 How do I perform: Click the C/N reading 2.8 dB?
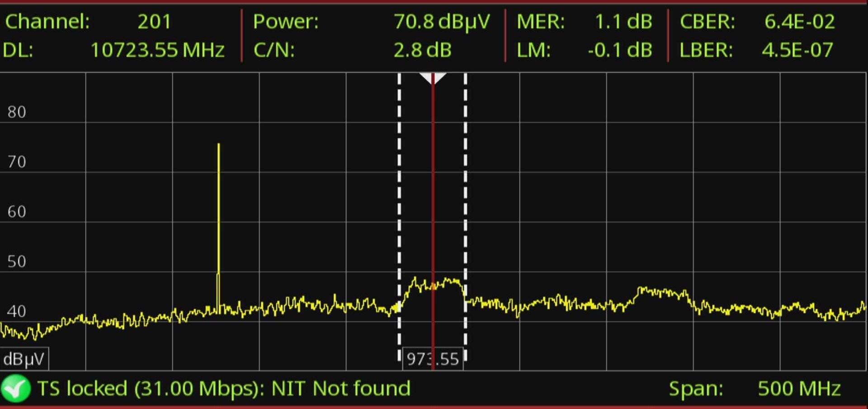pos(422,50)
